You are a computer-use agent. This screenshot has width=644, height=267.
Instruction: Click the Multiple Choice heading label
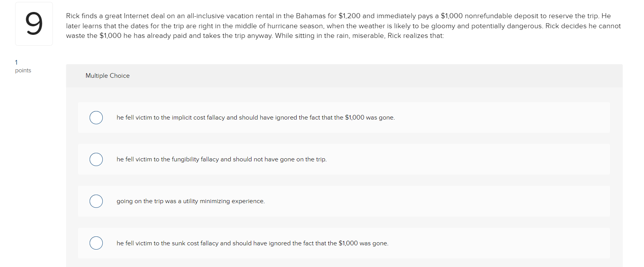[108, 76]
